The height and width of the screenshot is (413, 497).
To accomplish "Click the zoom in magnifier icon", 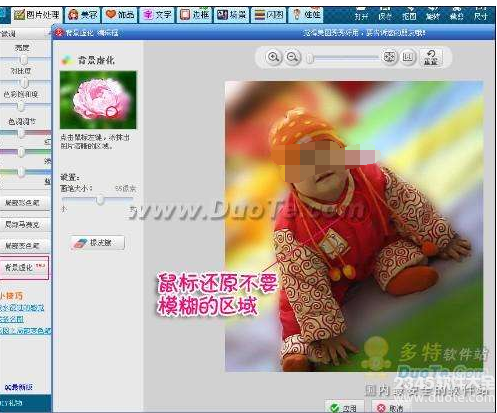I will (273, 57).
